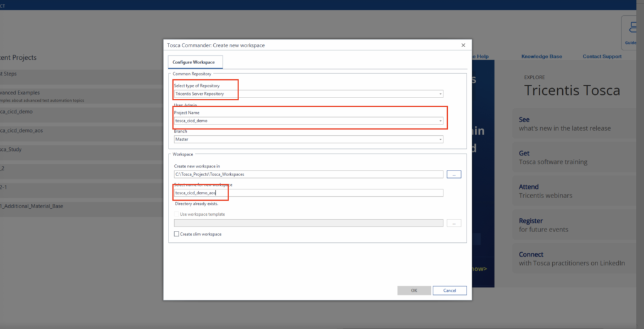Browse for the workspace folder with ellipsis button
The image size is (644, 329).
coord(454,174)
